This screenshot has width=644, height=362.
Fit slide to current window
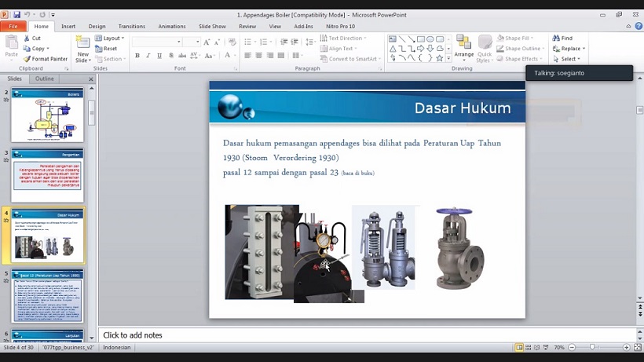click(x=638, y=347)
